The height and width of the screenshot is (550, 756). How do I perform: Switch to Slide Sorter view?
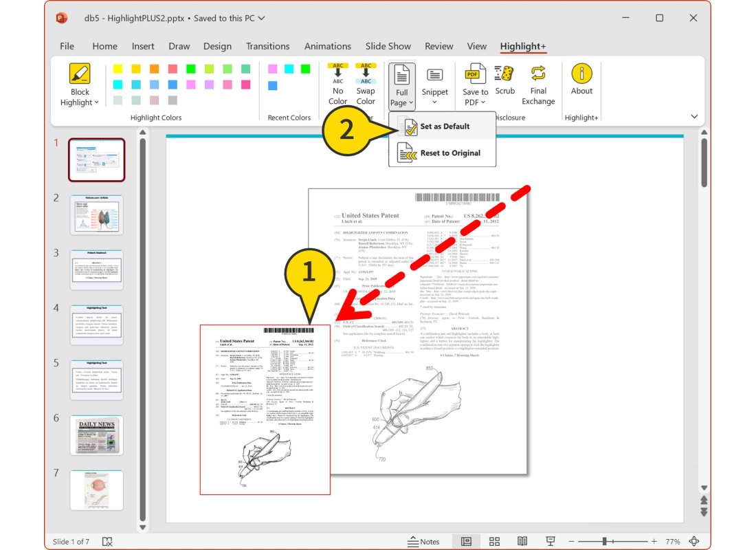point(494,541)
